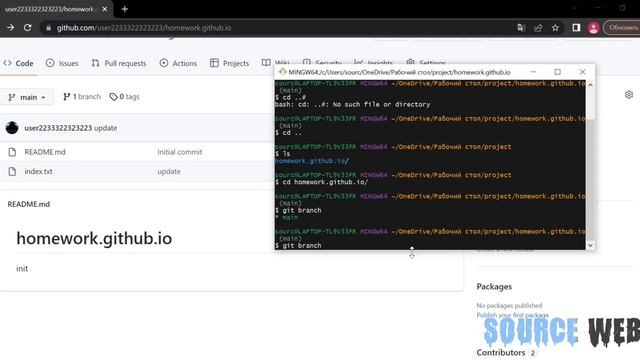The height and width of the screenshot is (360, 640).
Task: Reload the page in the browser
Action: click(27, 28)
